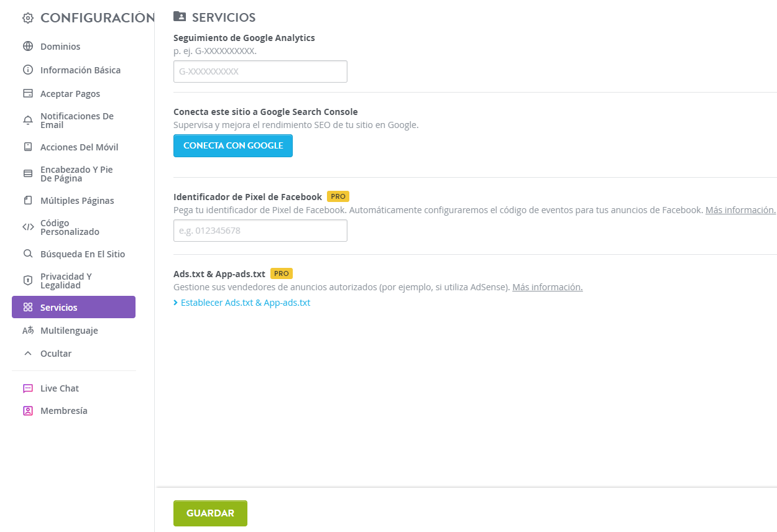Click the info icon beside Información Básica
The width and height of the screenshot is (777, 532).
click(x=27, y=70)
